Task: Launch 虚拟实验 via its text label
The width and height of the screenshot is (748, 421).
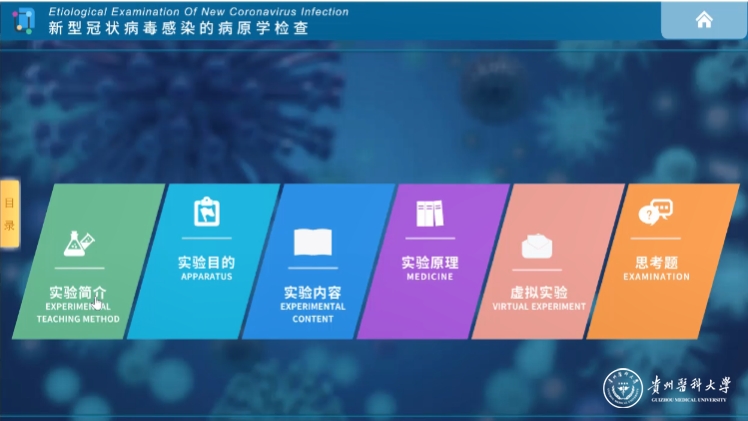Action: pyautogui.click(x=539, y=293)
